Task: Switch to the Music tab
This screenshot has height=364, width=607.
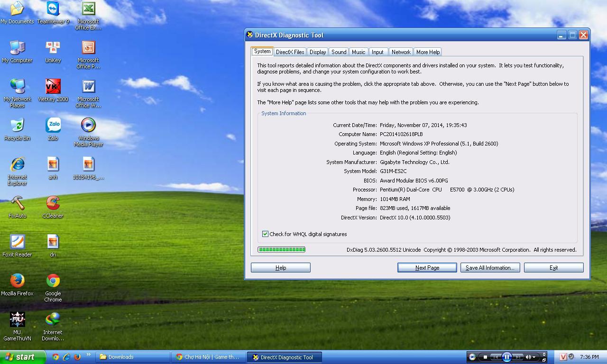Action: tap(359, 52)
